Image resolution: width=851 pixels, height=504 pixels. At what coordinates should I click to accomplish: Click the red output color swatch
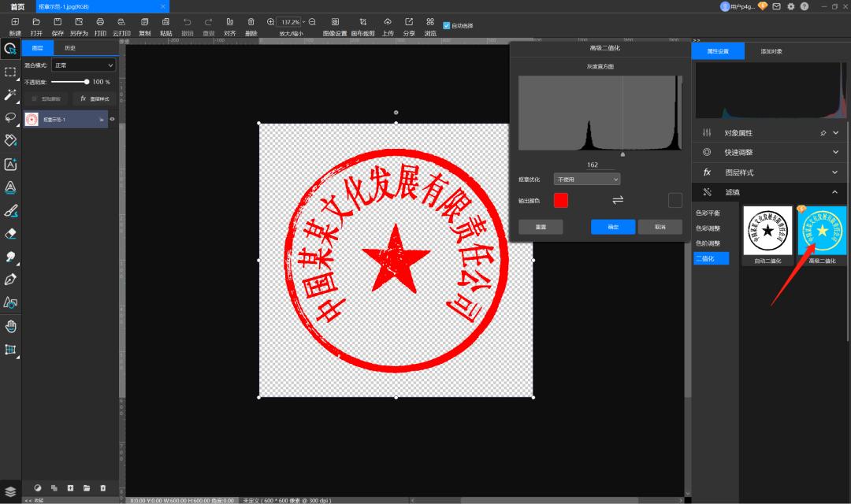click(x=560, y=201)
